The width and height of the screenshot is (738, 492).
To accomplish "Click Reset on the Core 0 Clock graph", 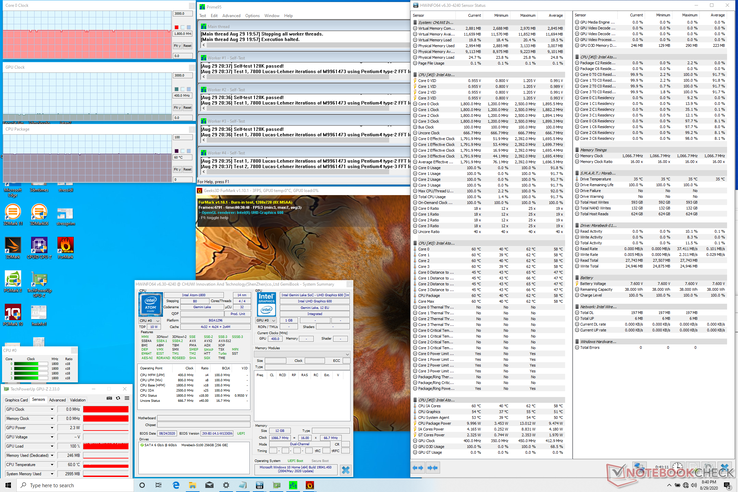I will point(187,46).
